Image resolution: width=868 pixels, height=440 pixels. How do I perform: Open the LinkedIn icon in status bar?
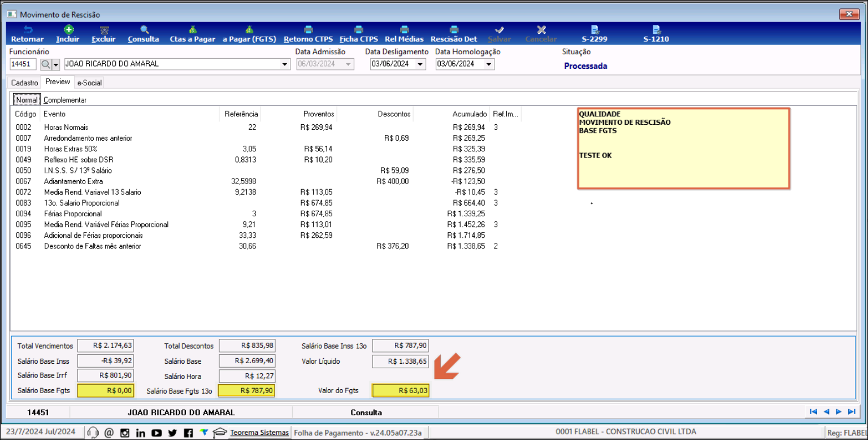(x=141, y=433)
